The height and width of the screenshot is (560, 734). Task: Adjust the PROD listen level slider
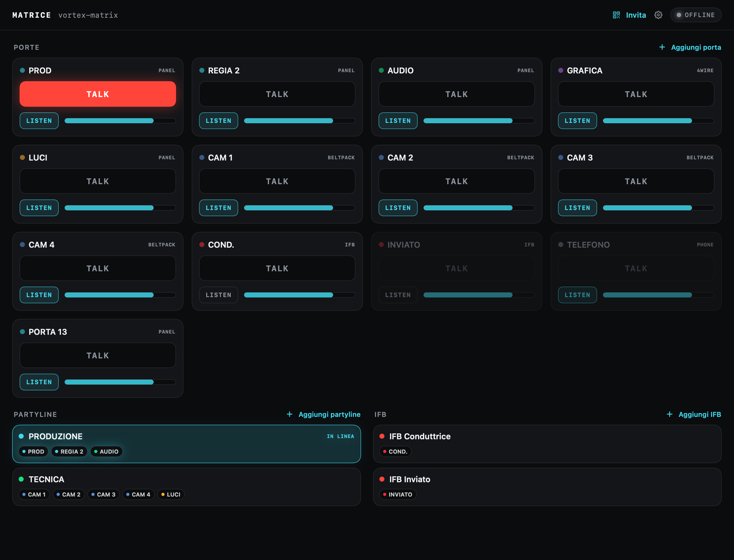[x=120, y=121]
